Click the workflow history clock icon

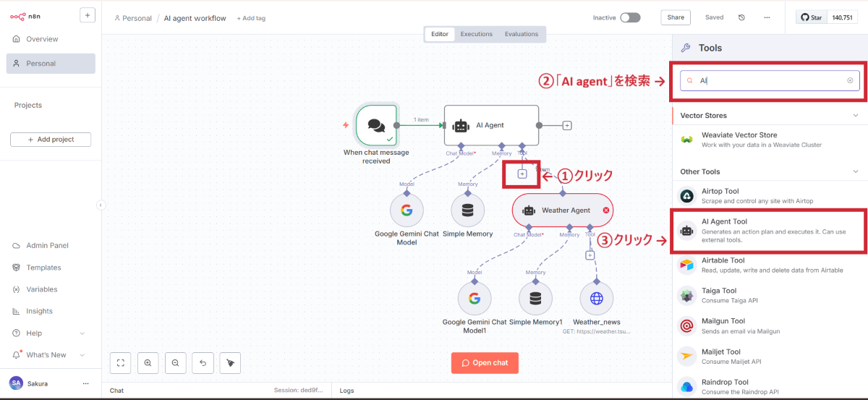tap(741, 17)
